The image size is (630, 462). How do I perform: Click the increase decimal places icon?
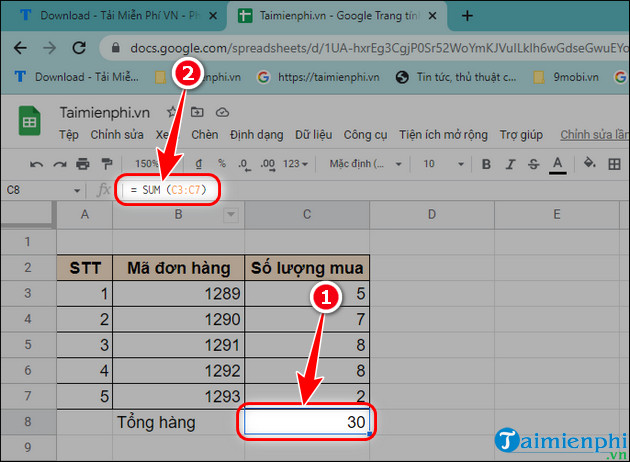(x=268, y=164)
